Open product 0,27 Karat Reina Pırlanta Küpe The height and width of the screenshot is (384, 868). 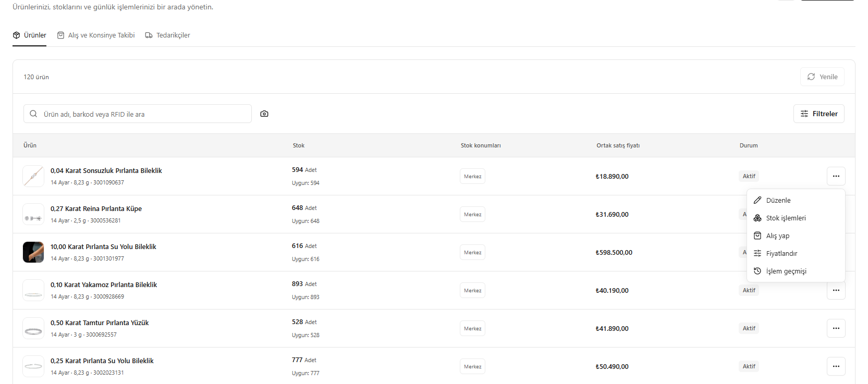coord(96,208)
